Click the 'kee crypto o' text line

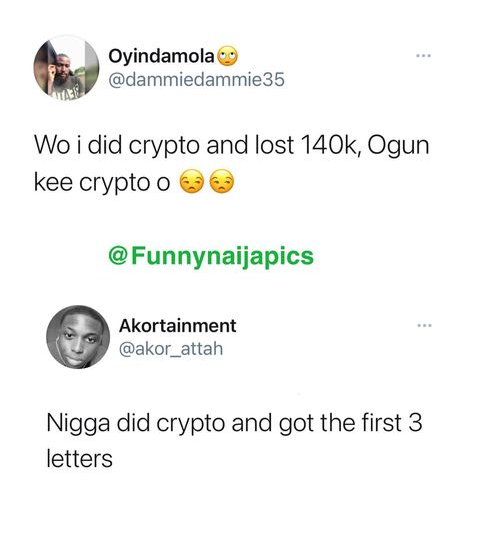[x=102, y=183]
